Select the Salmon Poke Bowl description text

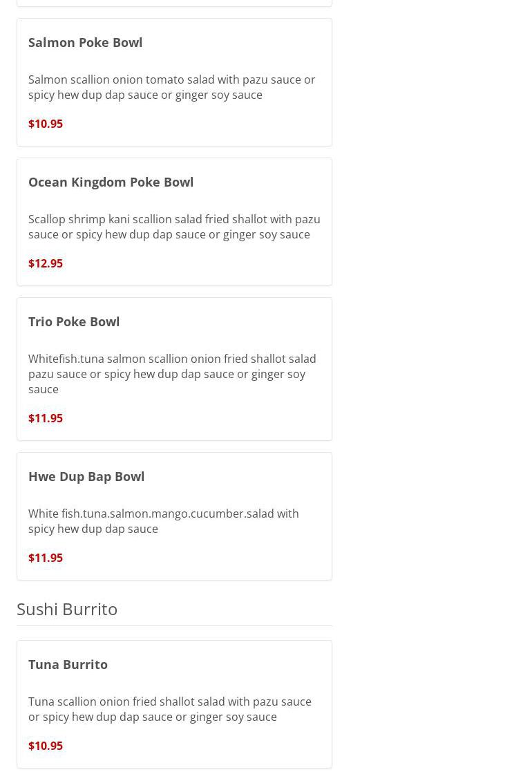[171, 87]
